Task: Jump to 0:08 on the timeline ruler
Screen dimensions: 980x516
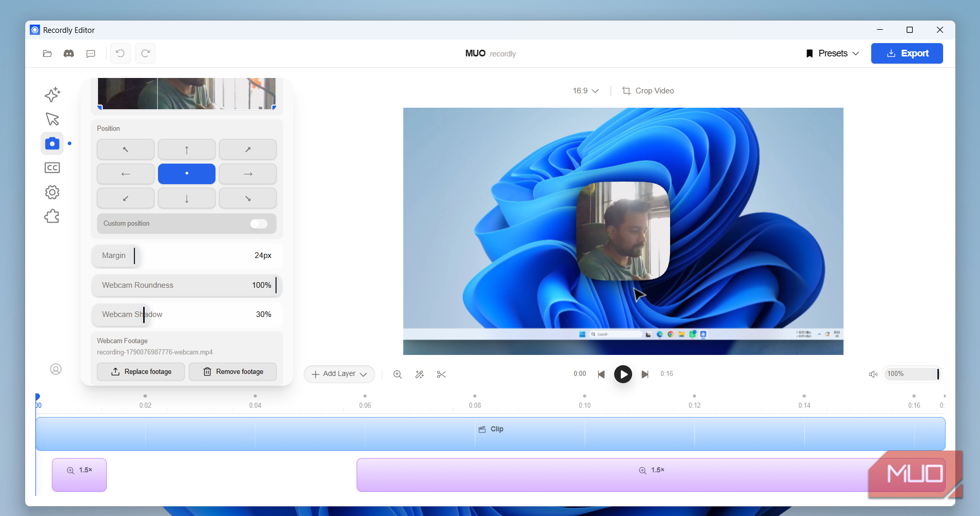Action: pyautogui.click(x=475, y=405)
